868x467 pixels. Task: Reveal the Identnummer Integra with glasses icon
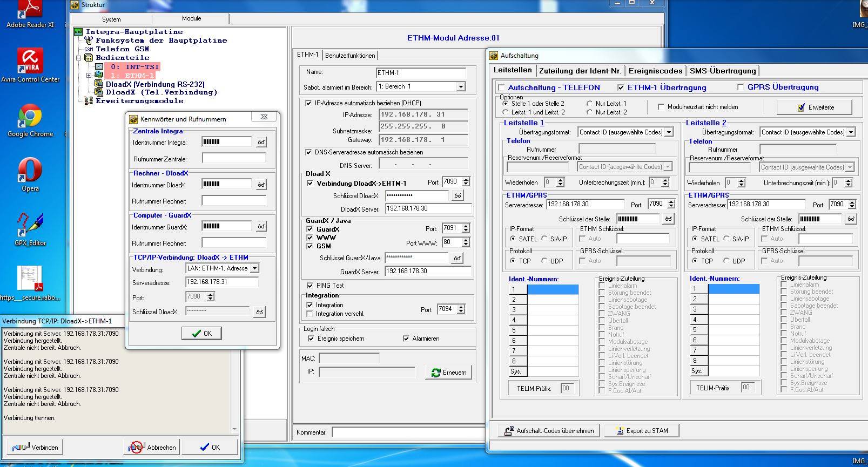[x=261, y=142]
